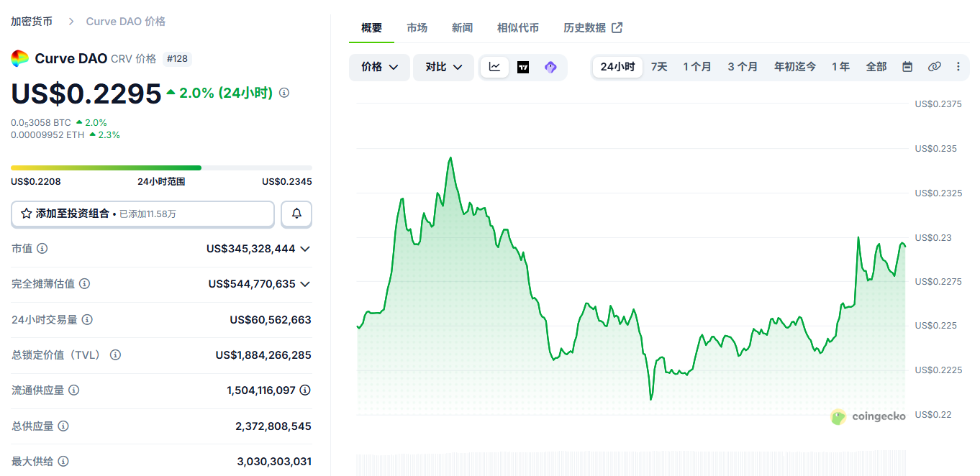Image resolution: width=980 pixels, height=476 pixels.
Task: Click the 2,372,808,545 total supply value
Action: 273,426
